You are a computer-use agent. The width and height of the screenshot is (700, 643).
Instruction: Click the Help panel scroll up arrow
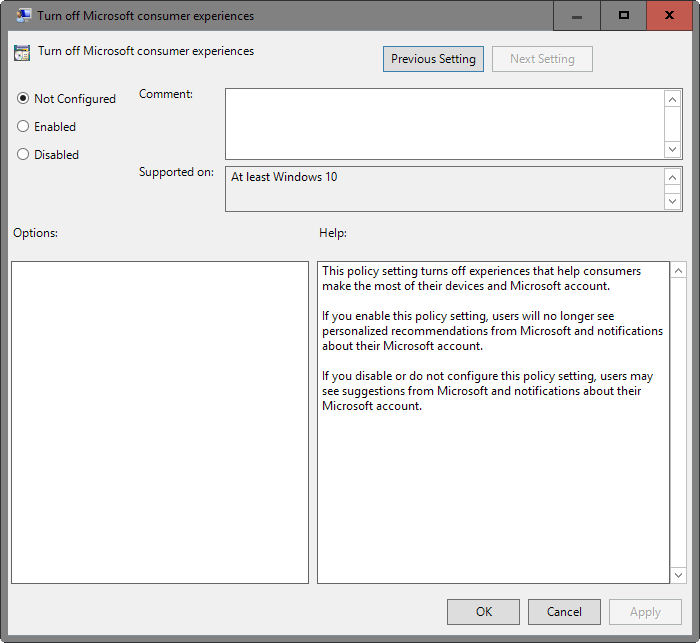click(678, 271)
